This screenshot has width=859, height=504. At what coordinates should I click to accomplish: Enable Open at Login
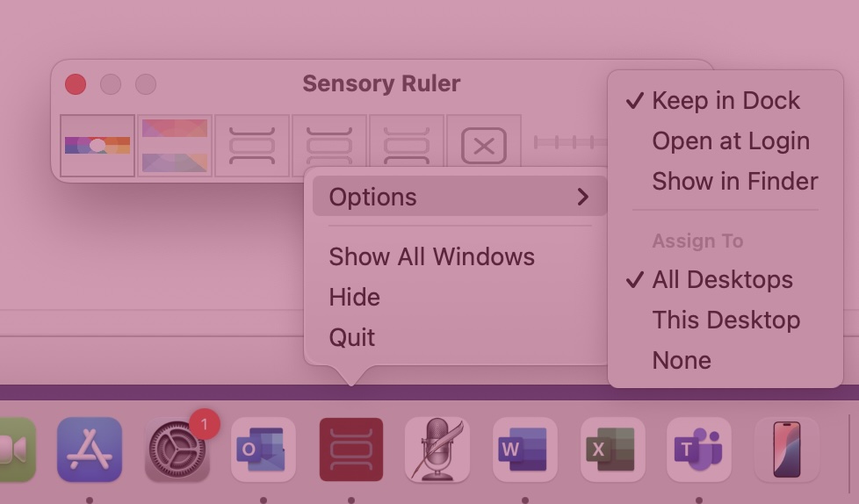click(x=731, y=141)
